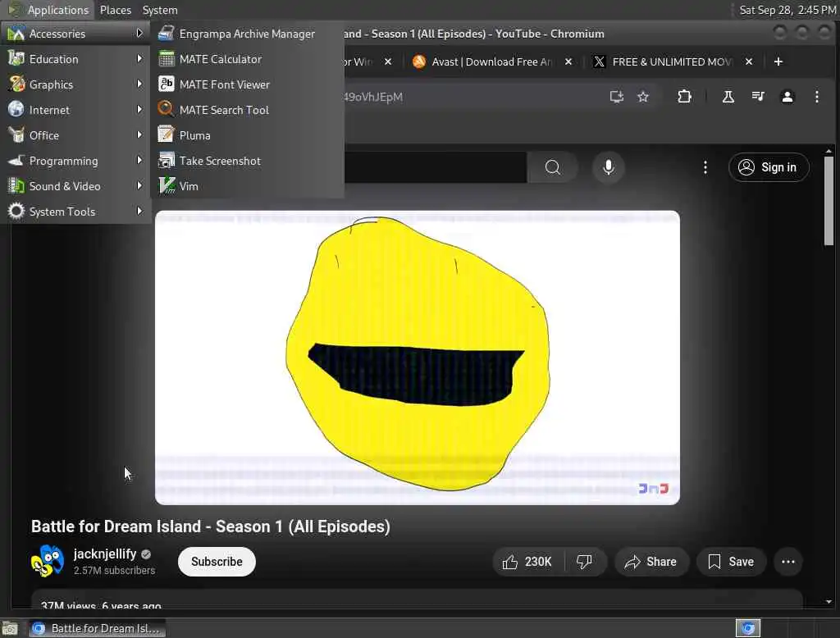
Task: Like the video showing 230K
Action: point(527,562)
